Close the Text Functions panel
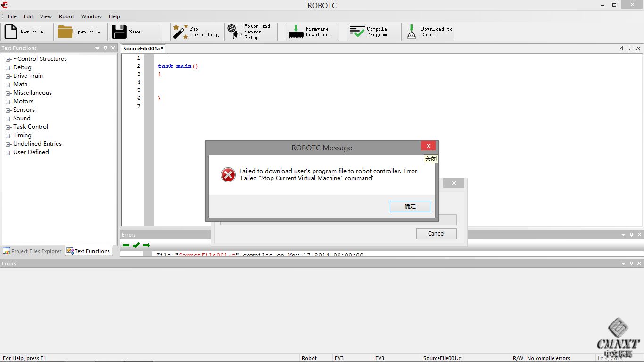This screenshot has height=362, width=644. [113, 48]
